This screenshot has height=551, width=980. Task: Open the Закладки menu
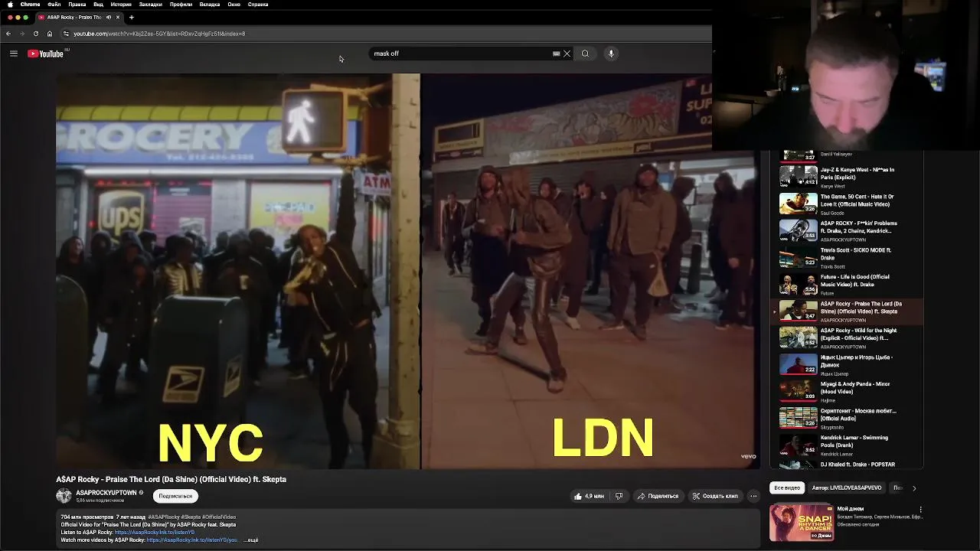pyautogui.click(x=151, y=4)
